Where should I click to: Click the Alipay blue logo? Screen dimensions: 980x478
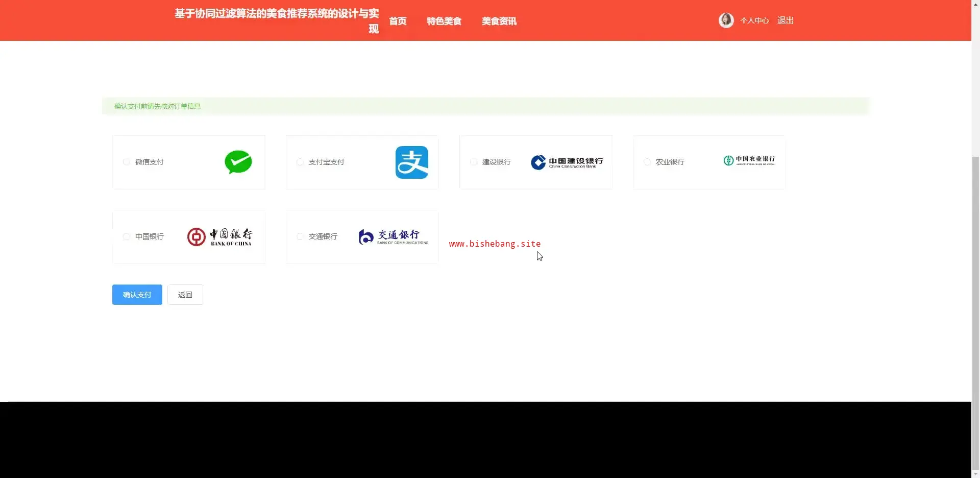coord(412,162)
